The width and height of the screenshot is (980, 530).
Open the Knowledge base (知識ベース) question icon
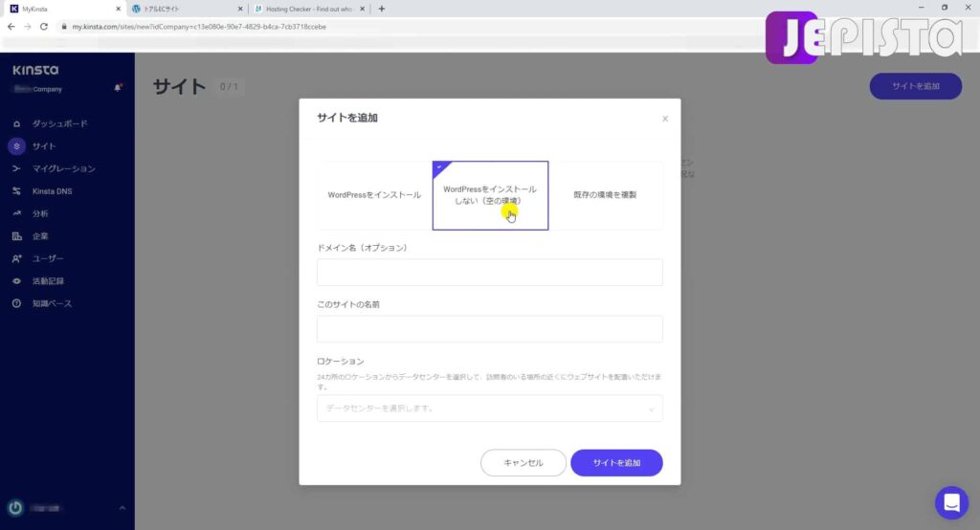[x=17, y=304]
